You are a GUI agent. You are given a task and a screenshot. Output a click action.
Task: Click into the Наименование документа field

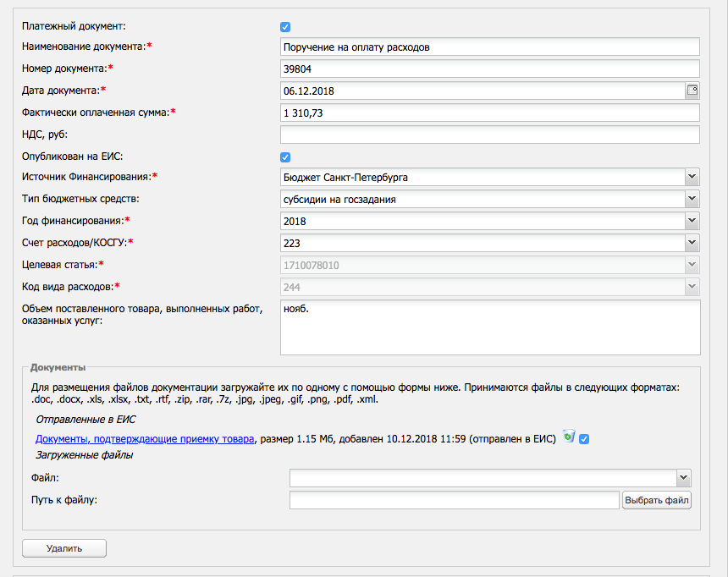pyautogui.click(x=489, y=47)
